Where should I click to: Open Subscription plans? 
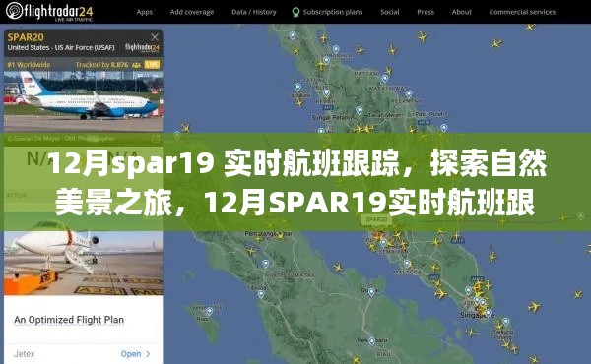[333, 12]
